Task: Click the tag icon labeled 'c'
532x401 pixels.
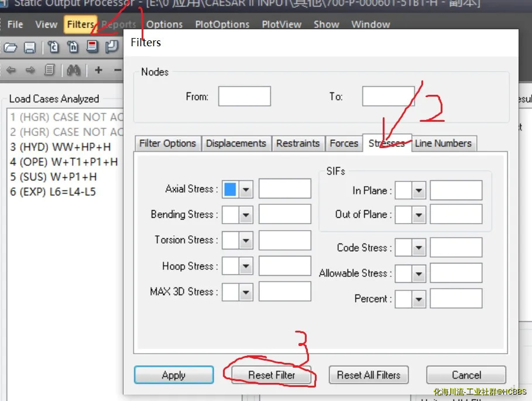Action: [53, 47]
